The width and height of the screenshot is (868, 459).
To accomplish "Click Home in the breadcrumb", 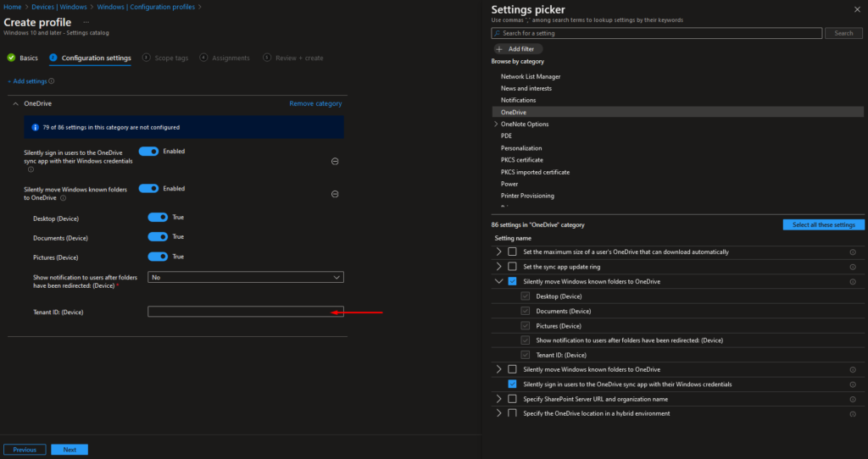I will click(12, 7).
